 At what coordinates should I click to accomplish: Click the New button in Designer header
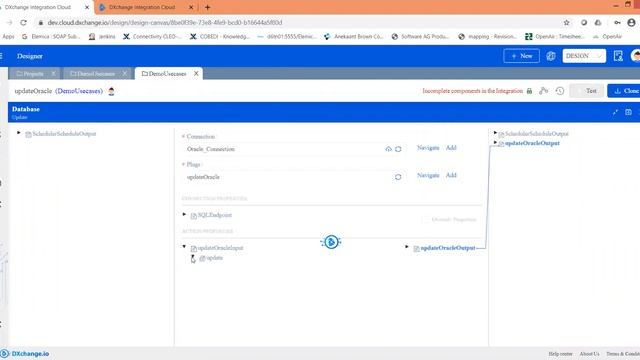(521, 56)
